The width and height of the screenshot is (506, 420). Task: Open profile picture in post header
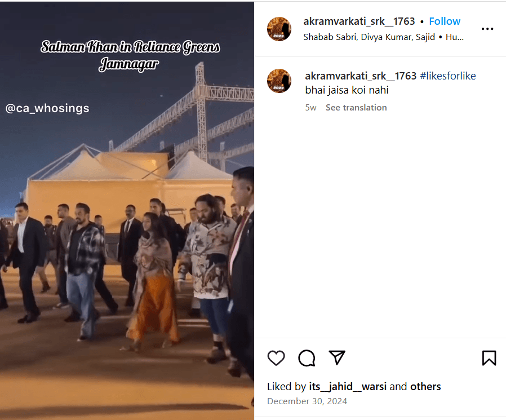click(x=279, y=29)
